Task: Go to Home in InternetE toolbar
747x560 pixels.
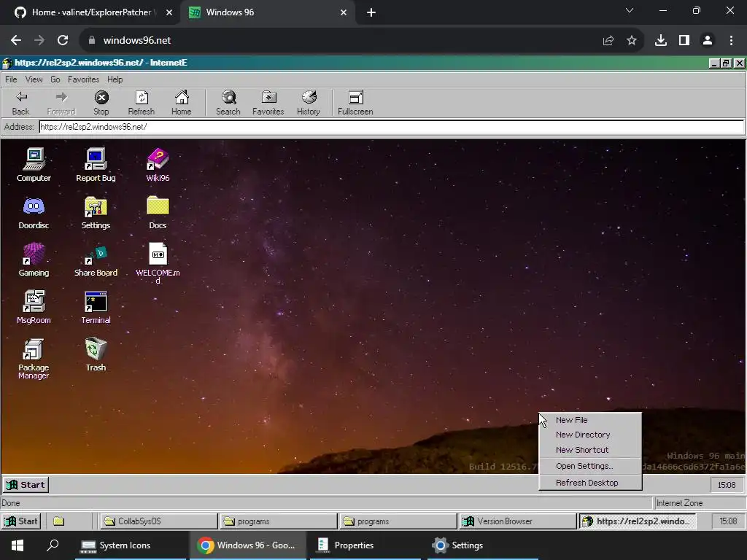Action: pyautogui.click(x=182, y=103)
